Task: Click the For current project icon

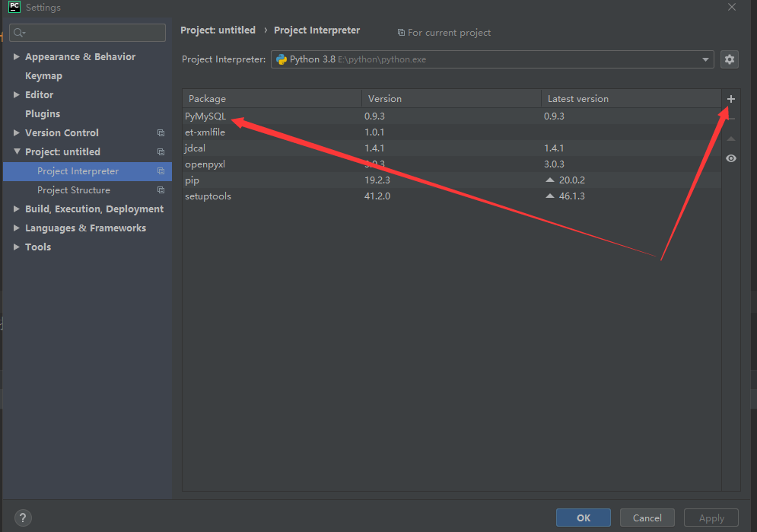Action: coord(401,33)
